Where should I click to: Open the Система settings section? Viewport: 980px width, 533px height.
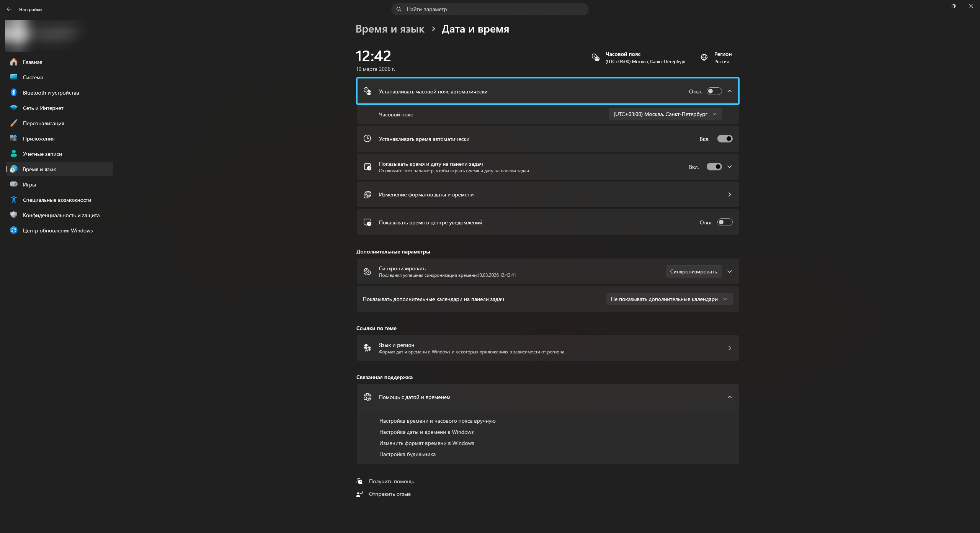click(x=33, y=77)
